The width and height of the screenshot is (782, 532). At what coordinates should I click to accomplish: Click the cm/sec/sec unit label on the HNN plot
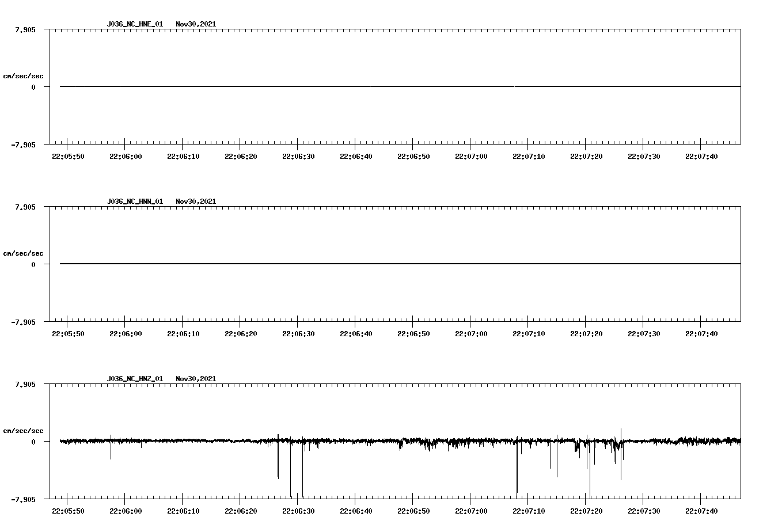(23, 253)
